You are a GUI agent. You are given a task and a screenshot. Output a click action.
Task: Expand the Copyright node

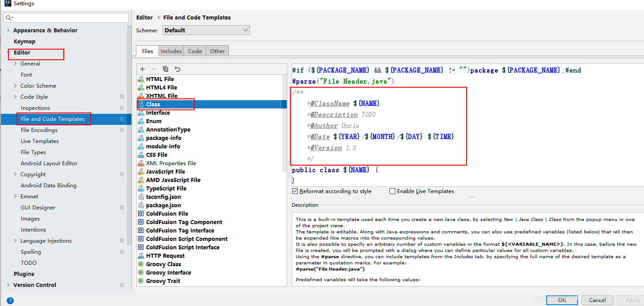[x=15, y=174]
